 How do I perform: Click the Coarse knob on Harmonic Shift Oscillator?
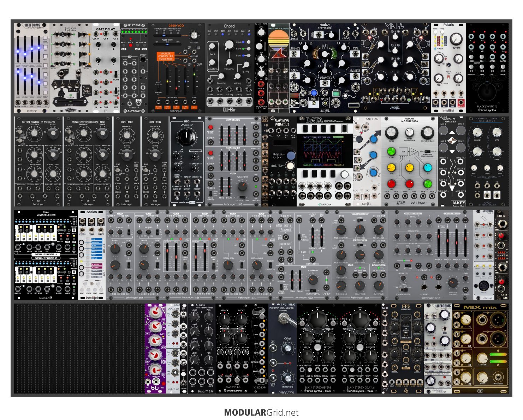477,132
